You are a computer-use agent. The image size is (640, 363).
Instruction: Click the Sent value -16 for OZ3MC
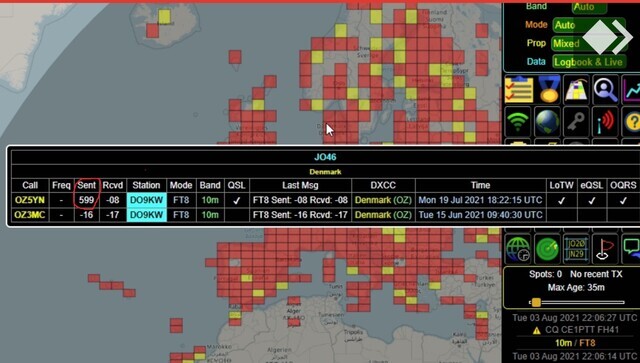87,215
